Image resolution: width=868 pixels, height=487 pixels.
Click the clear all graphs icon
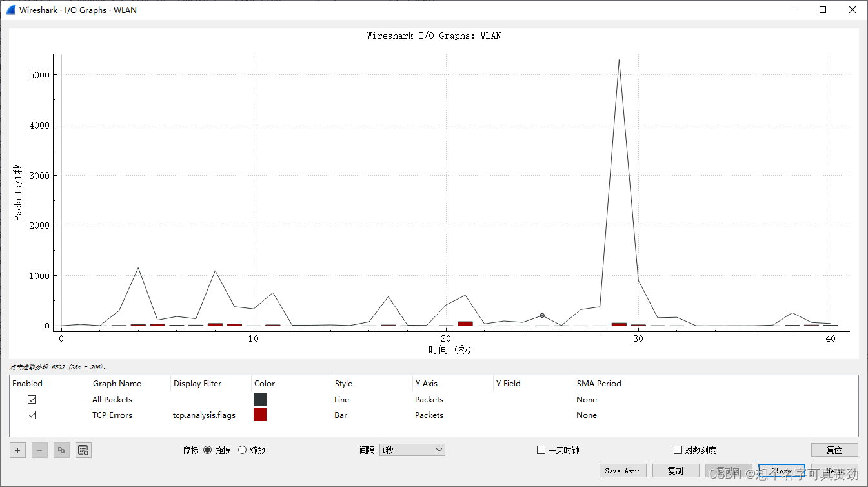83,450
